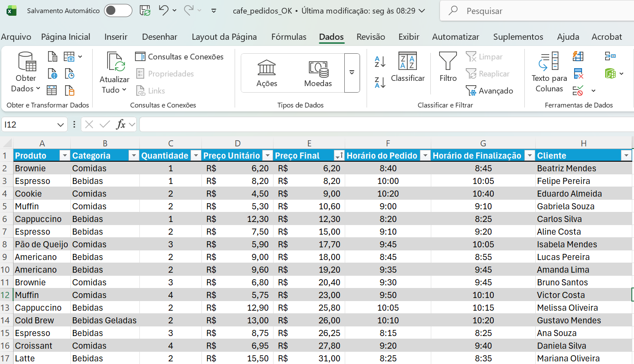Toggle the Salvamento Automático switch

coord(118,10)
